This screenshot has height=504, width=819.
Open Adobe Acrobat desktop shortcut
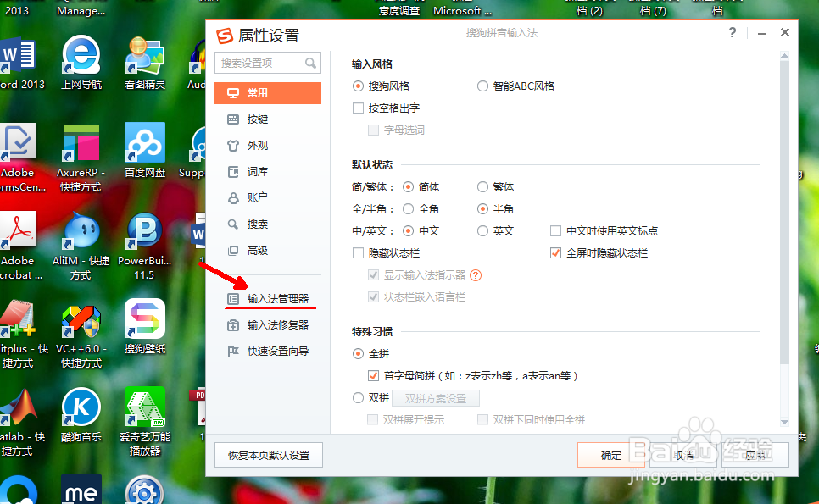[19, 246]
